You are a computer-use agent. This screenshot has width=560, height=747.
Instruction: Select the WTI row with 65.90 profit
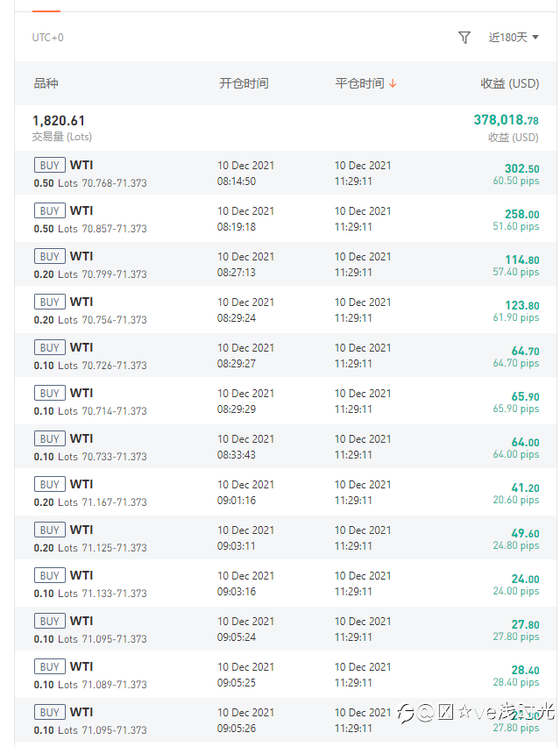(286, 402)
